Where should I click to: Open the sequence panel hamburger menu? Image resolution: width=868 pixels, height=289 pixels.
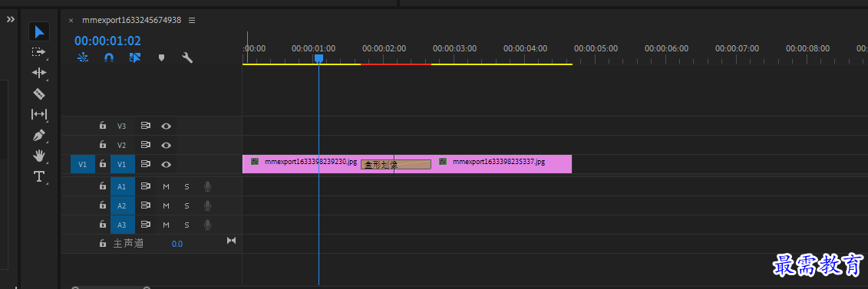coord(192,20)
